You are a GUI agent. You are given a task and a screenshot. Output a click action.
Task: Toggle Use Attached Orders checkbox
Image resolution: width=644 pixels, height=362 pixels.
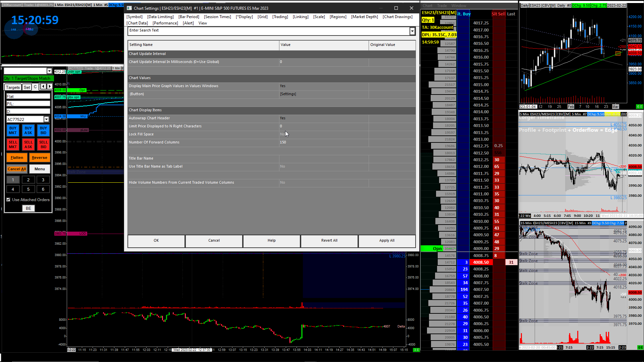8,200
